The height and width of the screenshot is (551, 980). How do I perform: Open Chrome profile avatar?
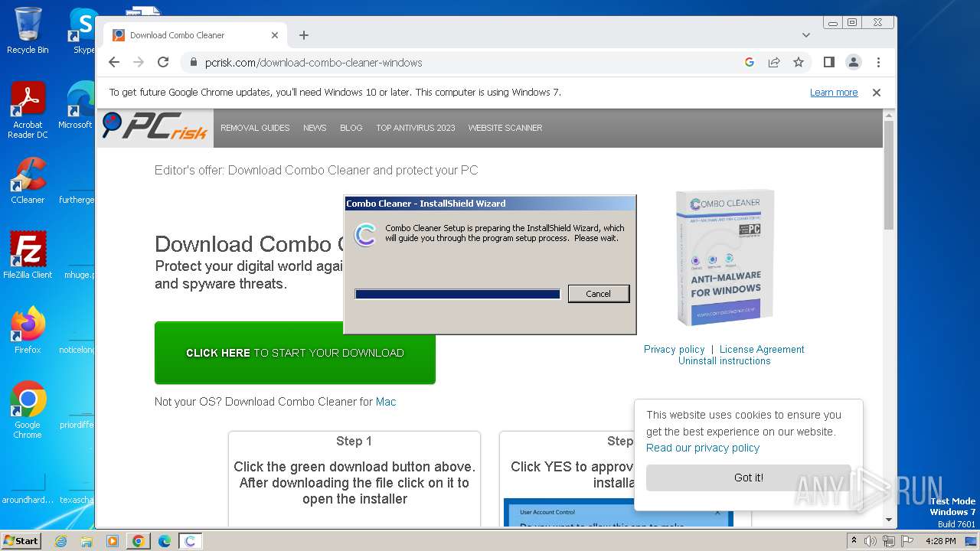[x=854, y=63]
